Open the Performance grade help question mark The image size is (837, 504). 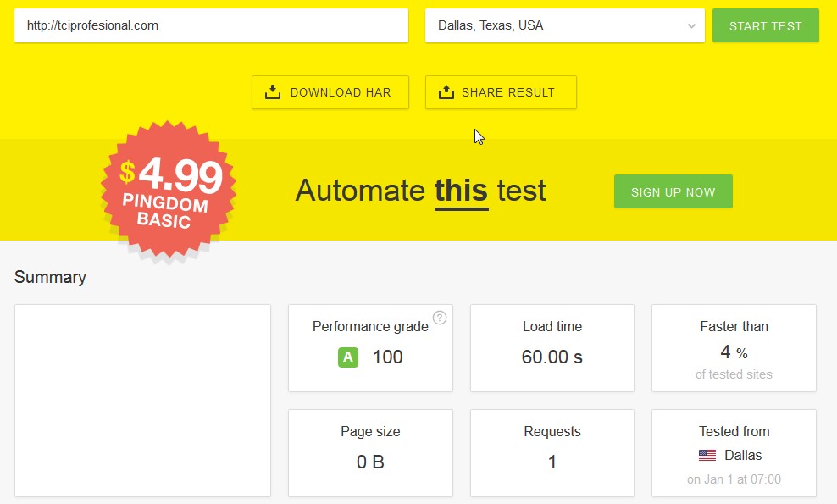tap(440, 318)
